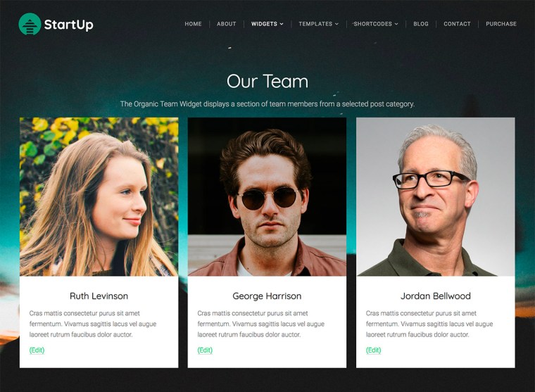Expand the Widgets dropdown chevron

282,24
